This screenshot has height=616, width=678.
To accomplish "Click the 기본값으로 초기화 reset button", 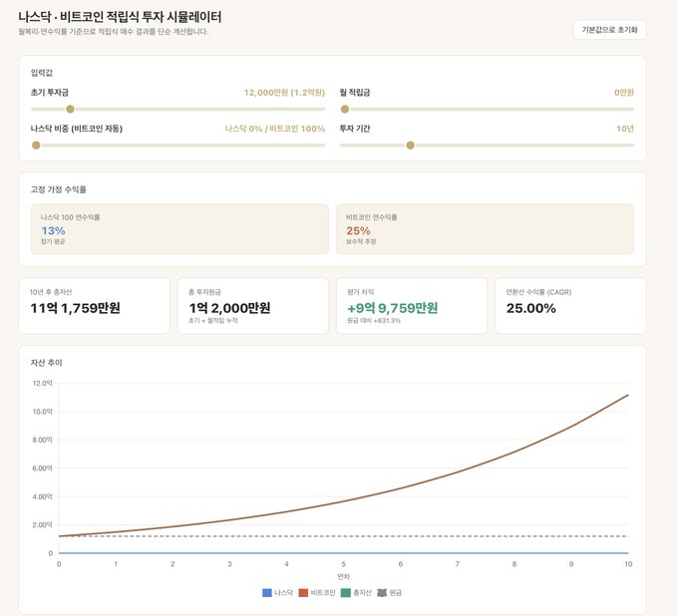I will point(609,30).
